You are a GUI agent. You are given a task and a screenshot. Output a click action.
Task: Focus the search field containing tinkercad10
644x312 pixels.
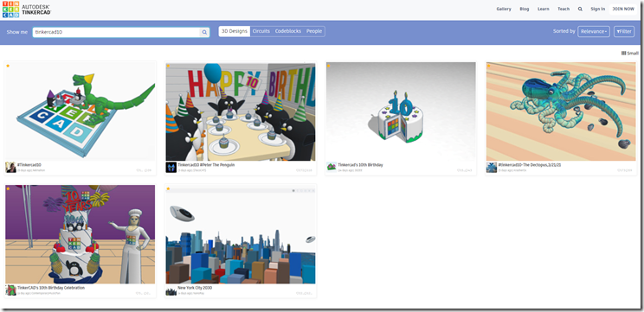pyautogui.click(x=116, y=32)
